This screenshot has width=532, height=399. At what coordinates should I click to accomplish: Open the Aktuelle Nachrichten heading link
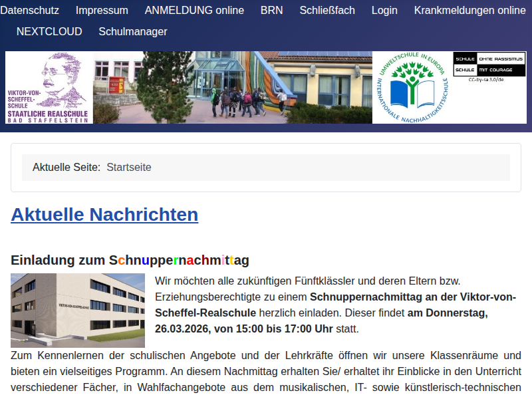point(104,214)
